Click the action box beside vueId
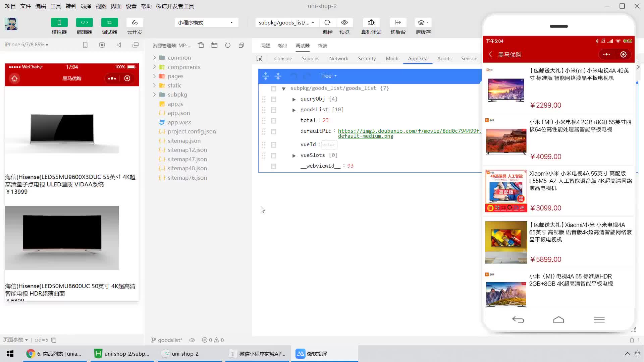The image size is (644, 362). click(x=274, y=145)
